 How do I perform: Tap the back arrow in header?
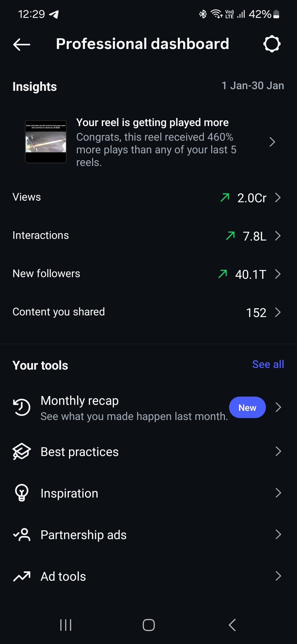tap(21, 44)
